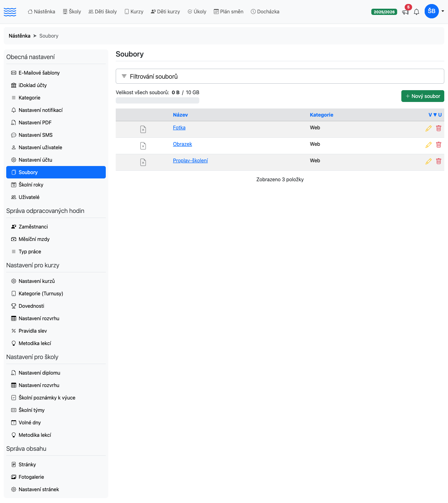The width and height of the screenshot is (448, 503).
Task: Click the file icon beside Obrazek
Action: coord(143,146)
